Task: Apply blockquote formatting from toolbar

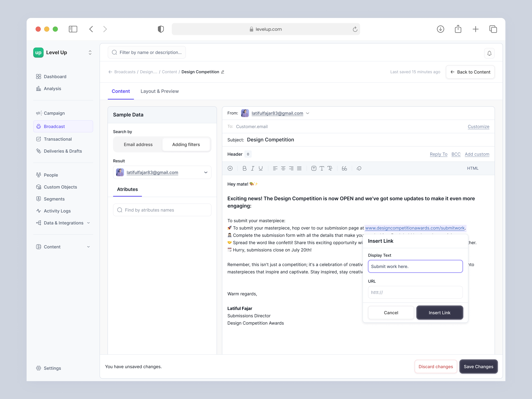Action: (344, 168)
